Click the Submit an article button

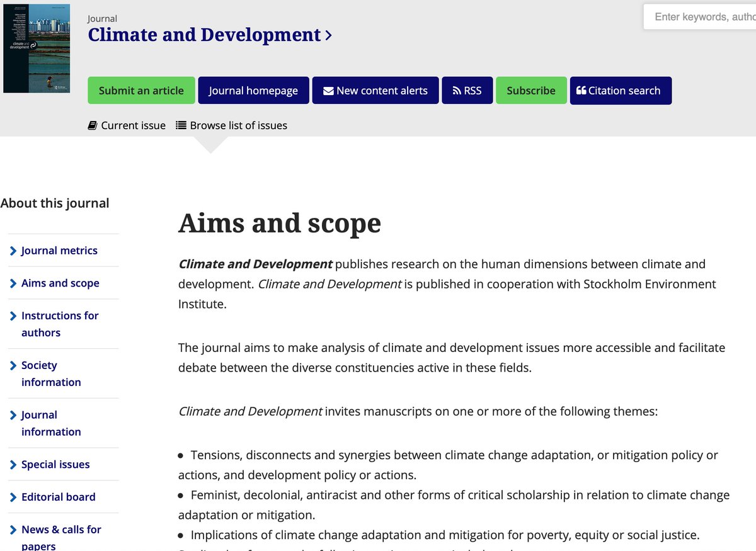141,91
